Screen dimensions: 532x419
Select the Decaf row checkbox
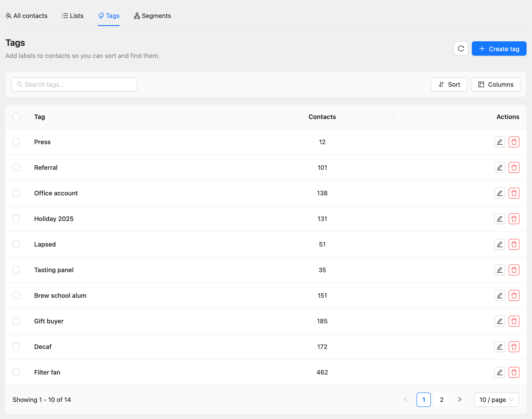pos(16,347)
